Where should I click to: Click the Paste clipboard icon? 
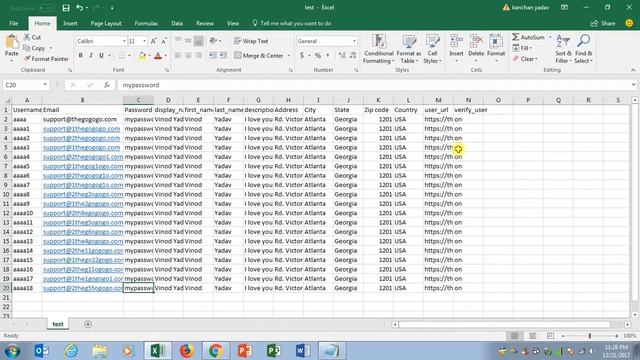pyautogui.click(x=12, y=42)
